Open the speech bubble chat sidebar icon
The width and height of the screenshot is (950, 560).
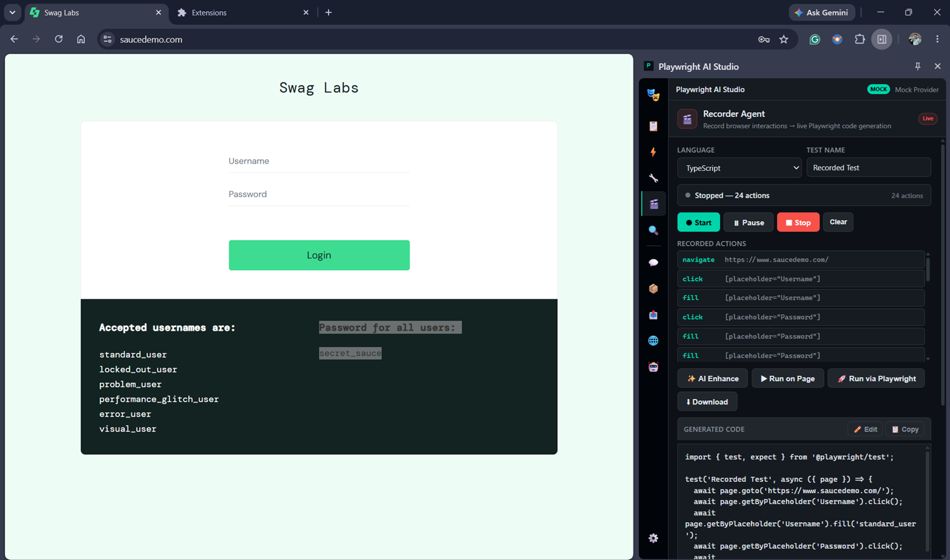click(653, 263)
